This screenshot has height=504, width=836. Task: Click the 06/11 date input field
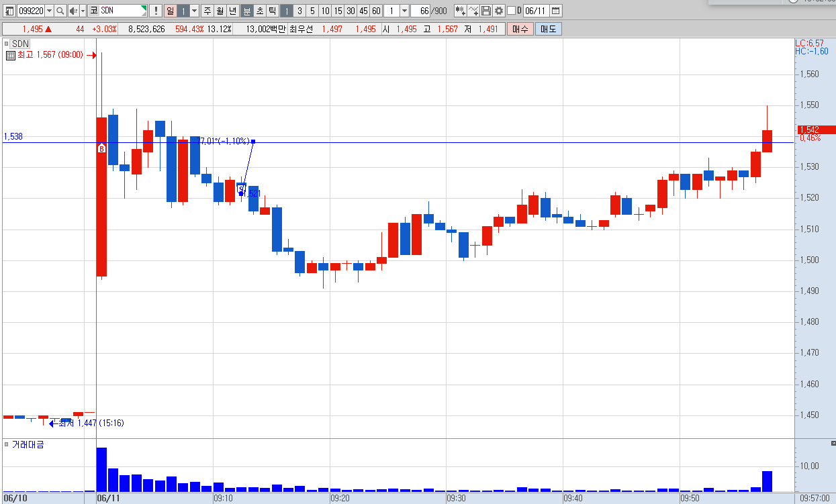pos(536,11)
